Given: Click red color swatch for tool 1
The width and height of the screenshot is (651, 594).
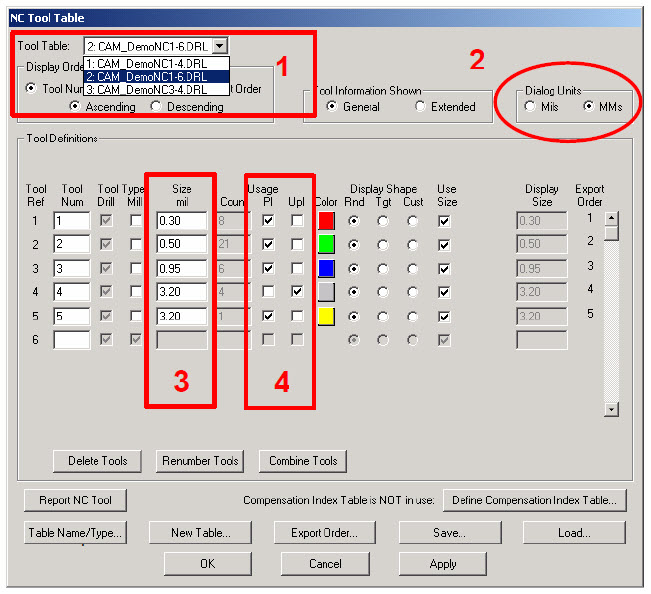Looking at the screenshot, I should tap(326, 221).
